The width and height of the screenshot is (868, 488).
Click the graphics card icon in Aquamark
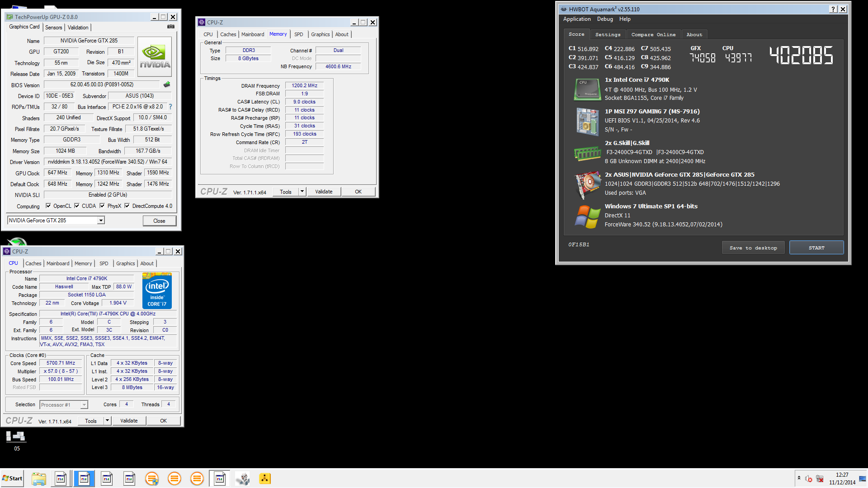[587, 185]
